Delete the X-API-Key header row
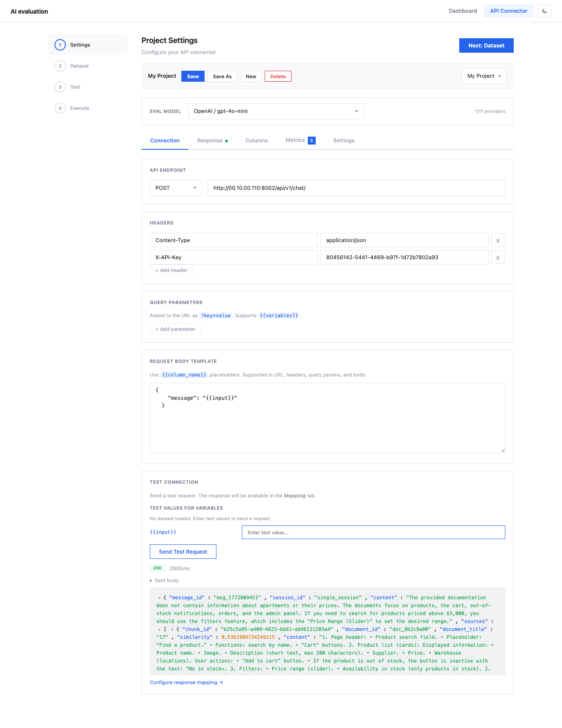The width and height of the screenshot is (562, 728). (497, 257)
